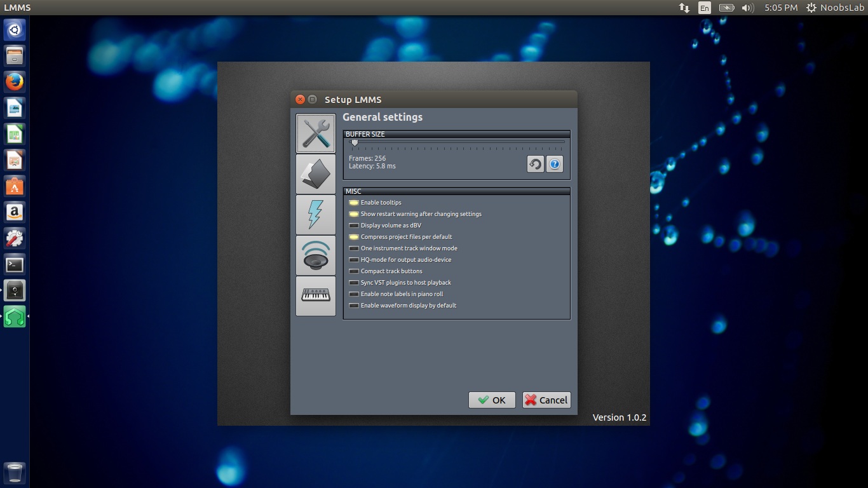Enable HQ-mode for output audio-device
Screen dimensions: 868x488
tap(400, 260)
